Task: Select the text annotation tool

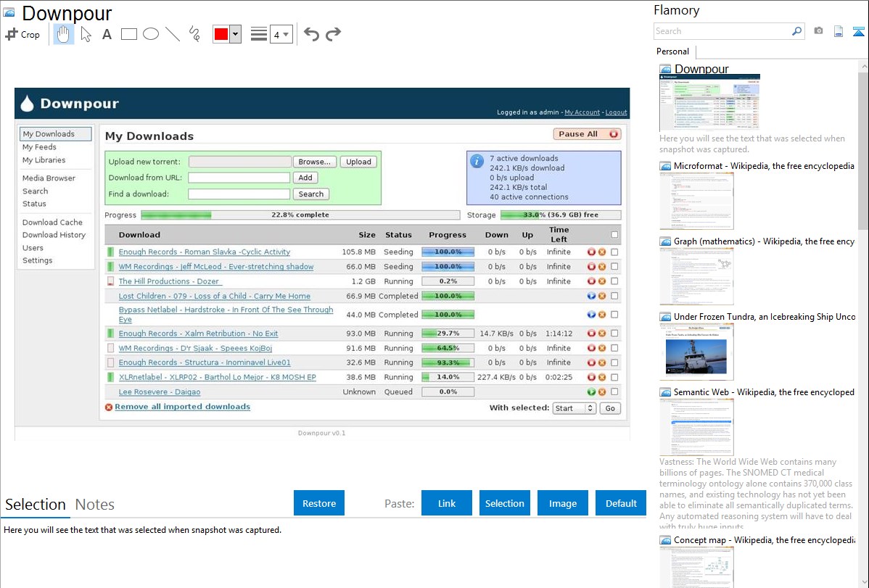Action: pos(107,34)
